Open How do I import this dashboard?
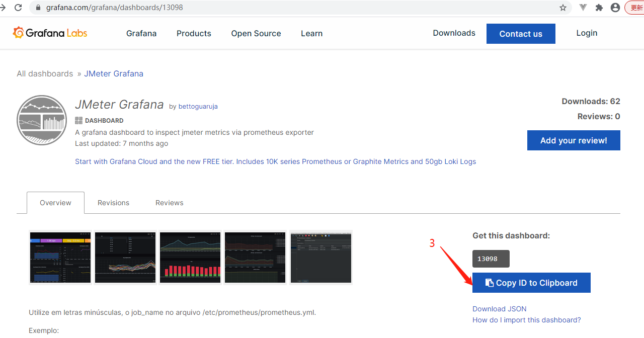The width and height of the screenshot is (644, 338). pos(527,320)
